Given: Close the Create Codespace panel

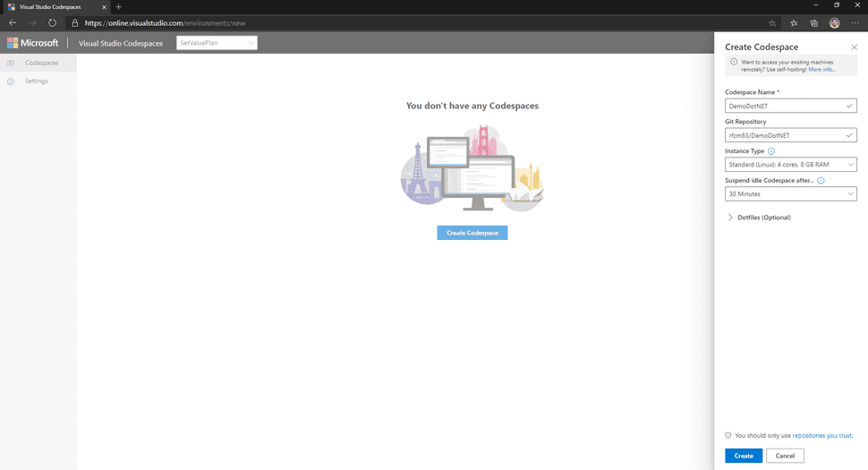Looking at the screenshot, I should (855, 47).
